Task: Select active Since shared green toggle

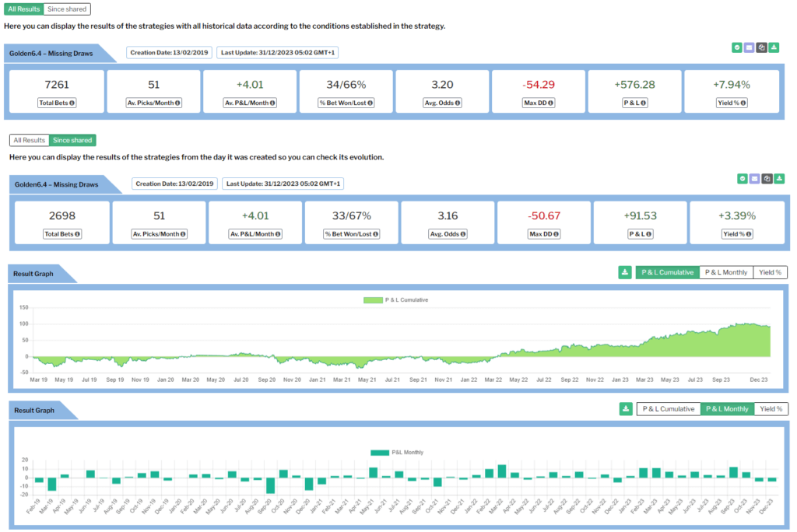Action: click(72, 140)
